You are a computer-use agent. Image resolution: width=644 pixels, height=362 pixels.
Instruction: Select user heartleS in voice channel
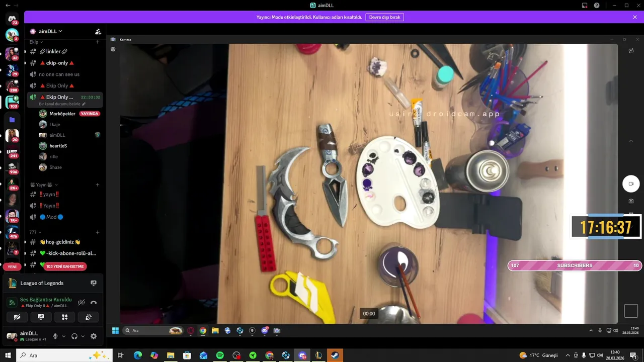point(58,146)
